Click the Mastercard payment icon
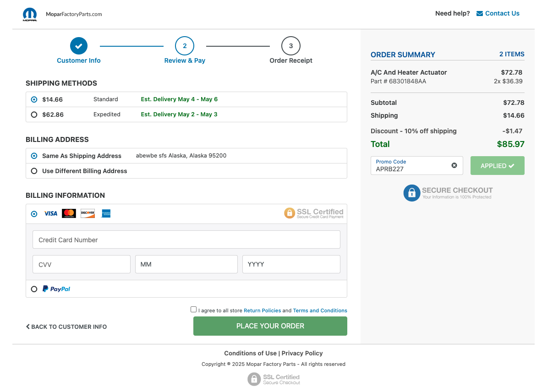The width and height of the screenshot is (542, 392). (x=69, y=213)
